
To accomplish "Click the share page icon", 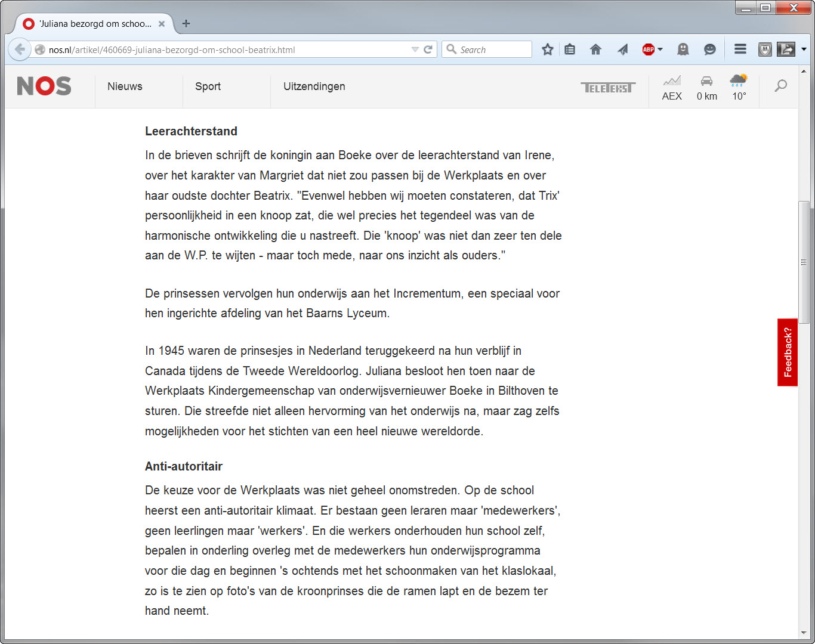I will click(x=786, y=49).
